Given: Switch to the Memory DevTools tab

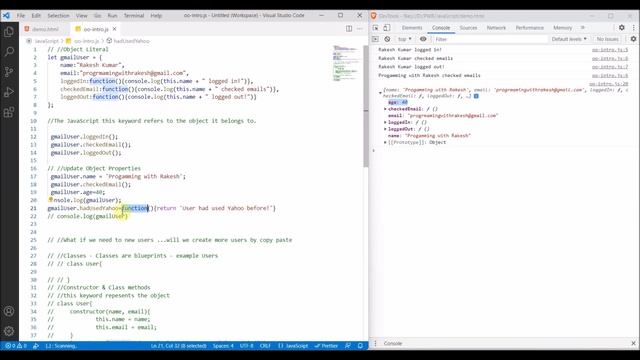Looking at the screenshot, I should pos(563,28).
